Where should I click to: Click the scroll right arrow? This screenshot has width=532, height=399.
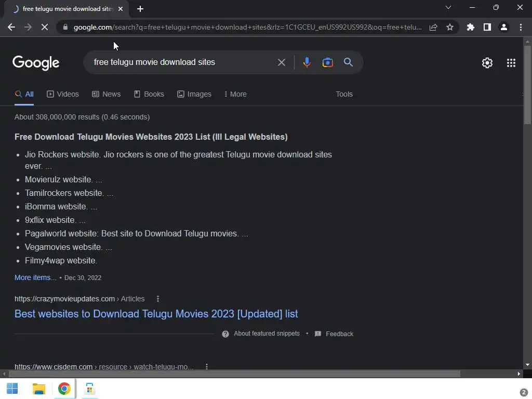pyautogui.click(x=519, y=374)
